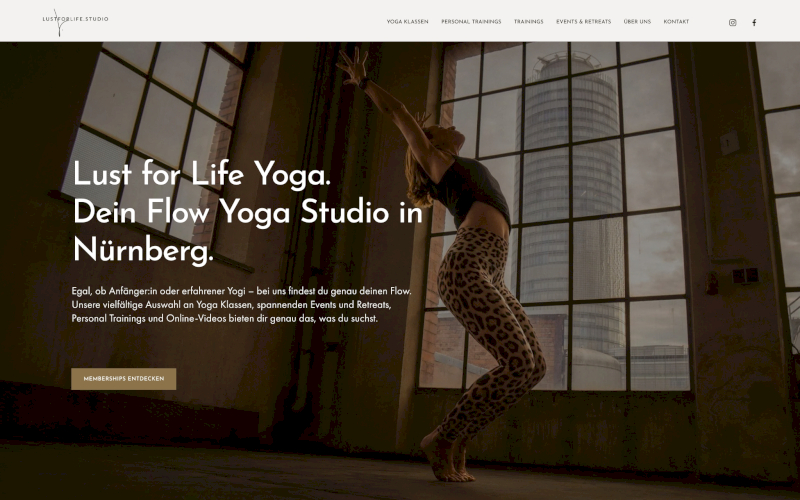Open Events & Retreats section
Screen dimensions: 800x500
click(x=583, y=22)
